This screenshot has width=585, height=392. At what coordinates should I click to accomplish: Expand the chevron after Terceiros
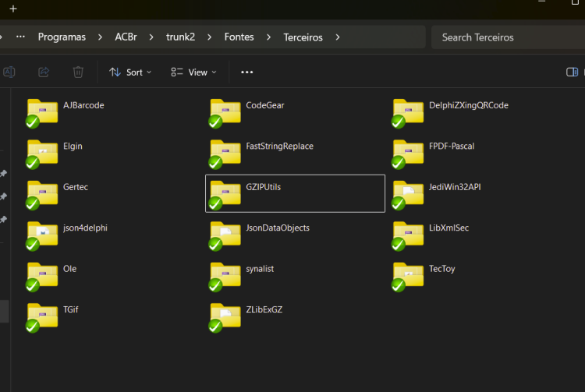(338, 37)
